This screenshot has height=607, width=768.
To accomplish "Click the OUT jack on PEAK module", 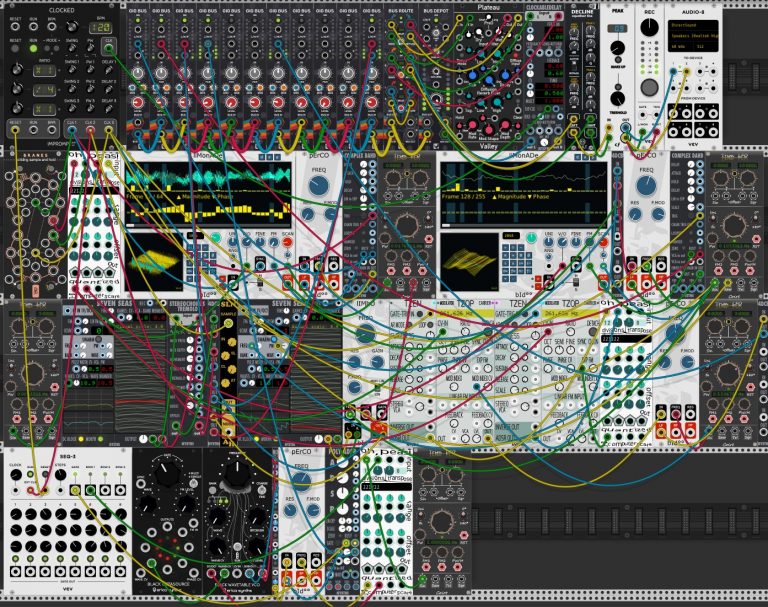I will tap(625, 128).
